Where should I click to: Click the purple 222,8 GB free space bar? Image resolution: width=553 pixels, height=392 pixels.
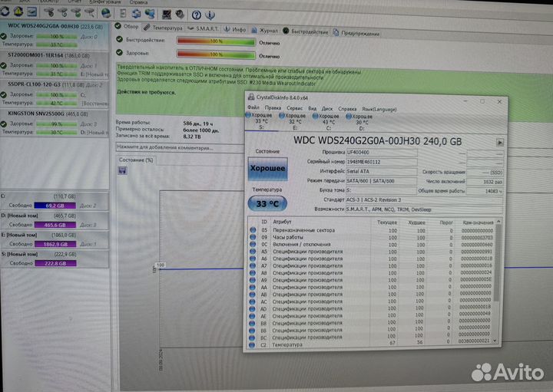(55, 263)
